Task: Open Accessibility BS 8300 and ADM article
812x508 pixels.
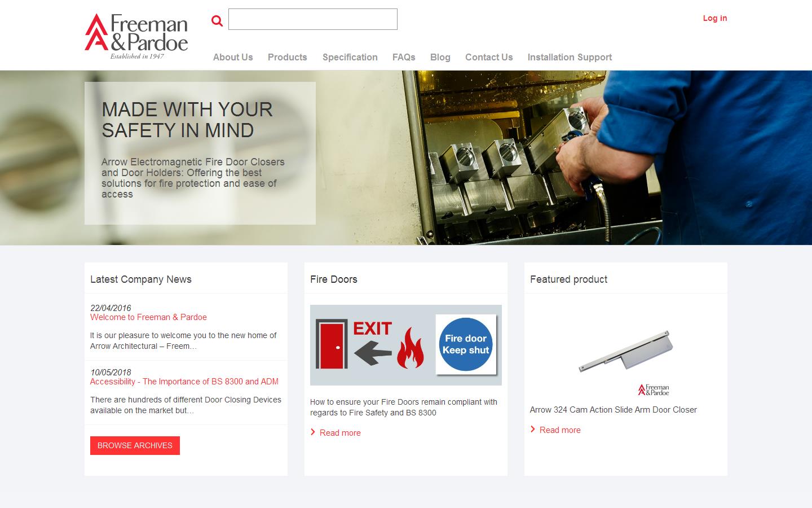Action: (x=184, y=382)
